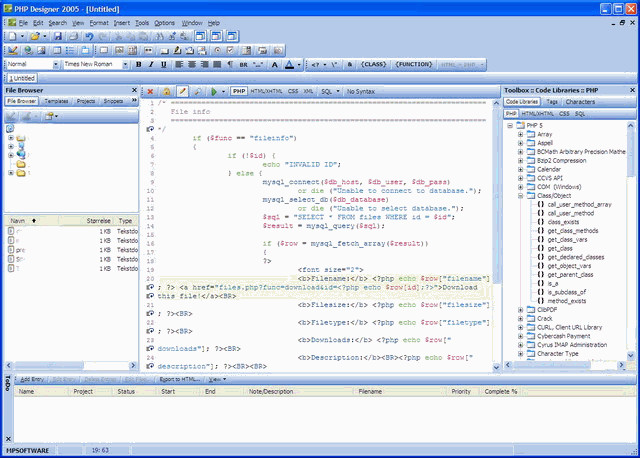Viewport: 640px width, 458px height.
Task: Open the Times New Roman font dropdown
Action: click(125, 64)
